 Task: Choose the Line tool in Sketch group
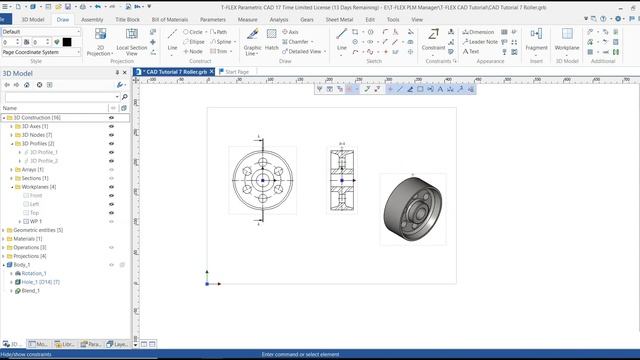coord(342,41)
